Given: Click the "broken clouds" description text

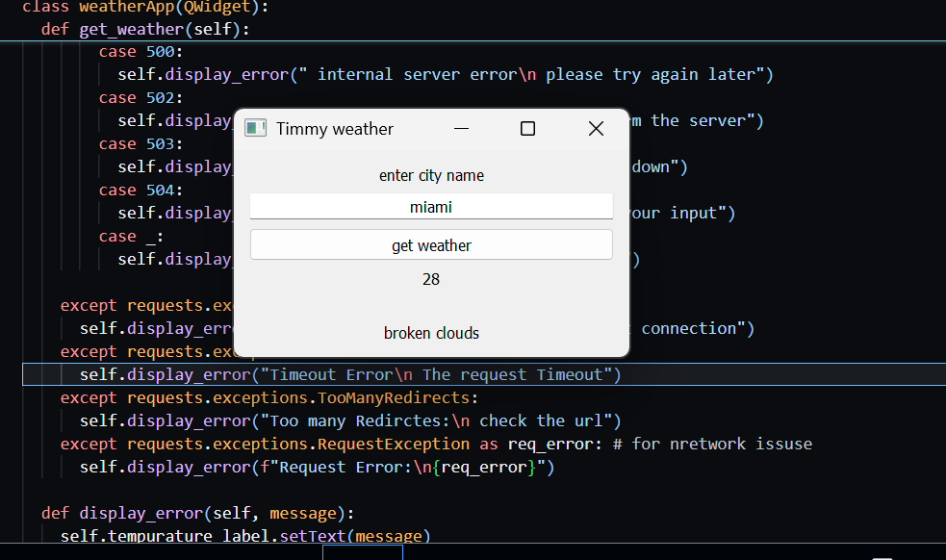Looking at the screenshot, I should point(431,333).
